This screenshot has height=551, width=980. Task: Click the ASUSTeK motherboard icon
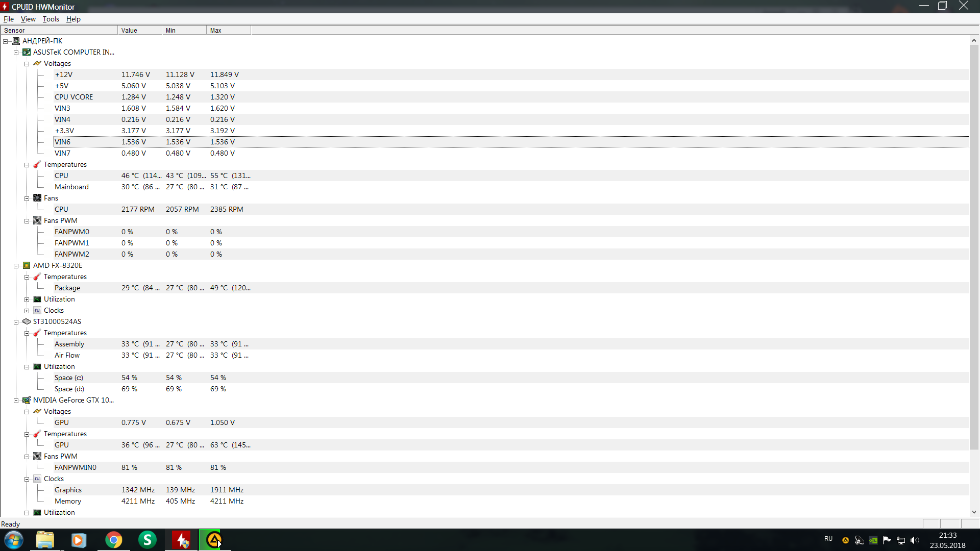coord(27,52)
